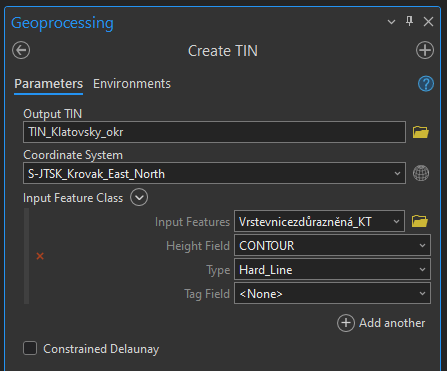Screen dimensions: 447x371
Task: Click the Create TIN tool title
Action: 223,51
